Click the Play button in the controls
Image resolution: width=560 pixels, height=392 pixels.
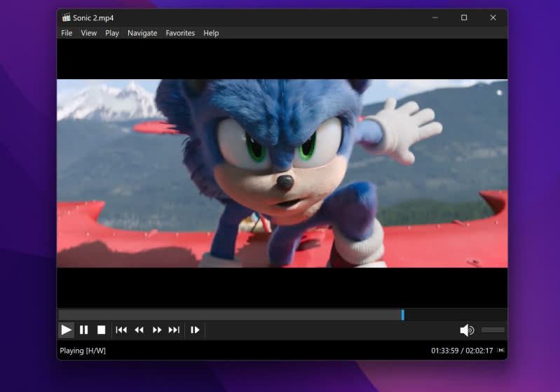pos(66,330)
